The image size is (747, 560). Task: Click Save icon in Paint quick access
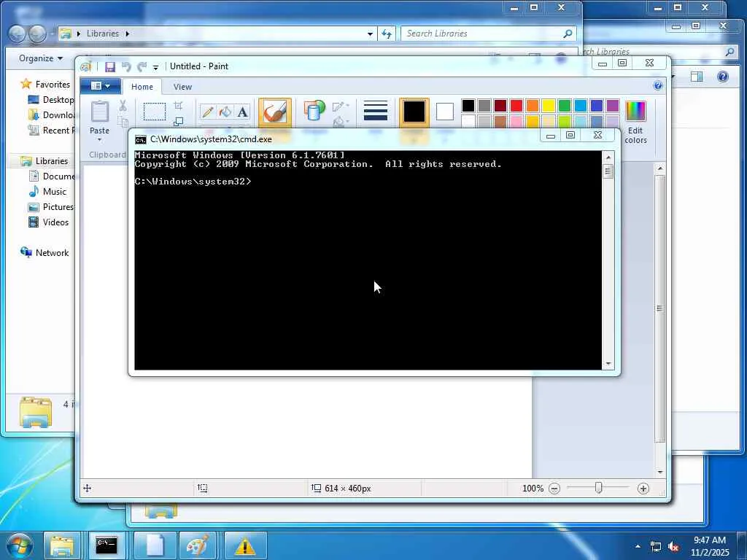[110, 66]
